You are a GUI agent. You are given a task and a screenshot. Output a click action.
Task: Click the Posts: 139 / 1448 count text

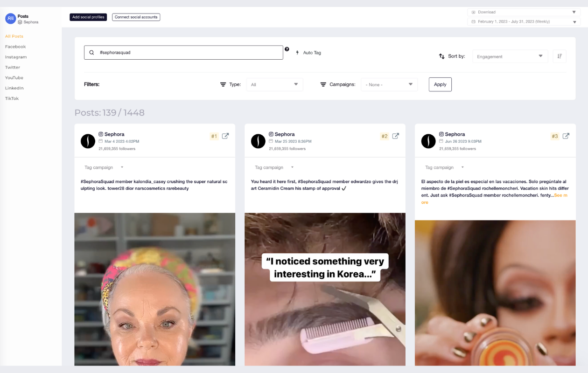click(110, 113)
